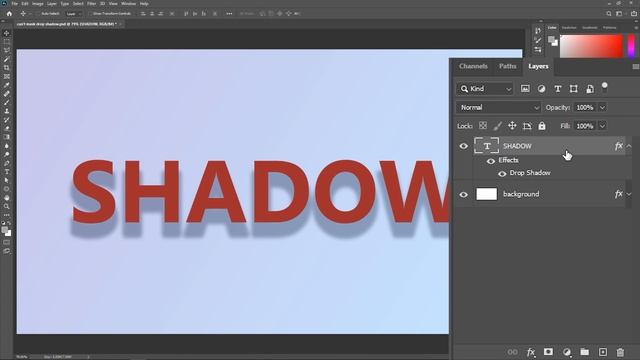Open the Share icon at top right
Viewport: 640px width, 360px height.
(634, 13)
